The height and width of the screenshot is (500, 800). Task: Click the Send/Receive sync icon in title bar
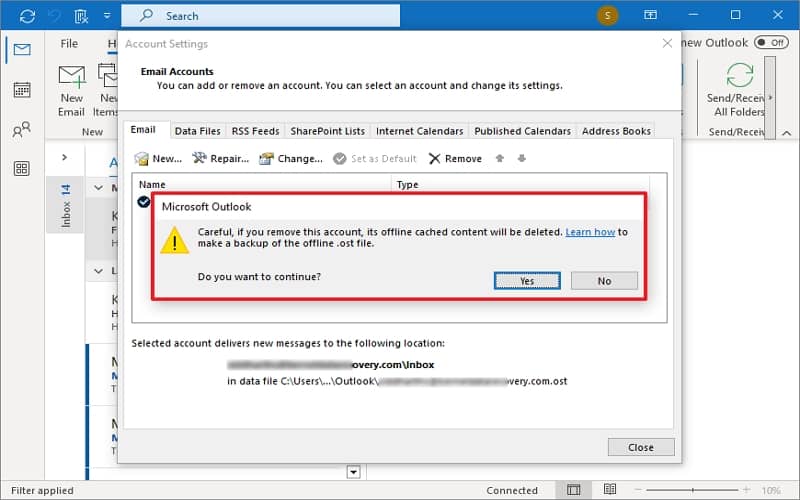(27, 16)
